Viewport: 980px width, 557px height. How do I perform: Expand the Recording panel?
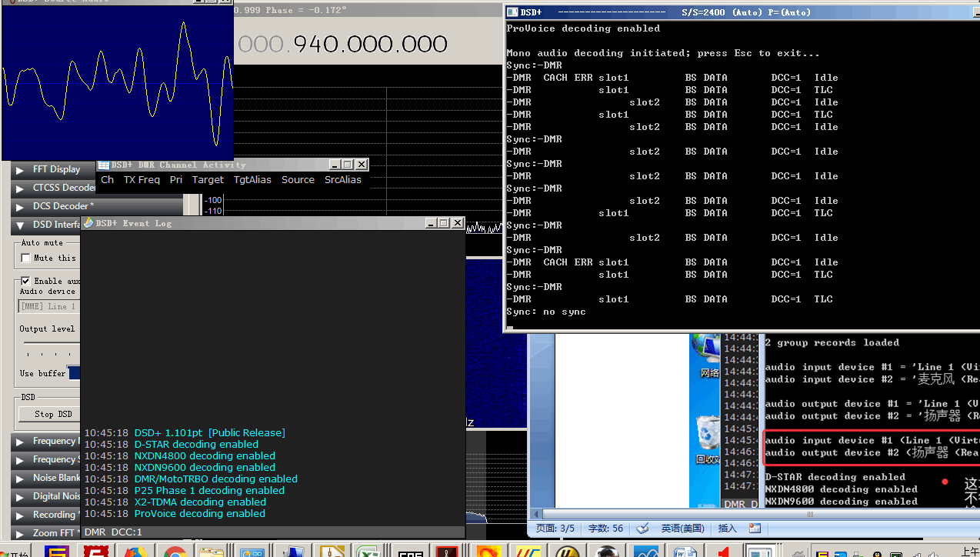(20, 515)
